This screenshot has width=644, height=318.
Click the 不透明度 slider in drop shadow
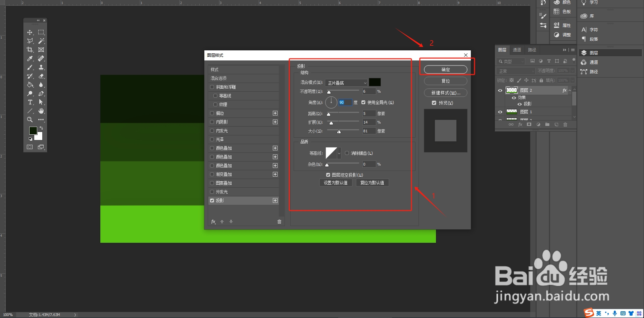[x=343, y=91]
